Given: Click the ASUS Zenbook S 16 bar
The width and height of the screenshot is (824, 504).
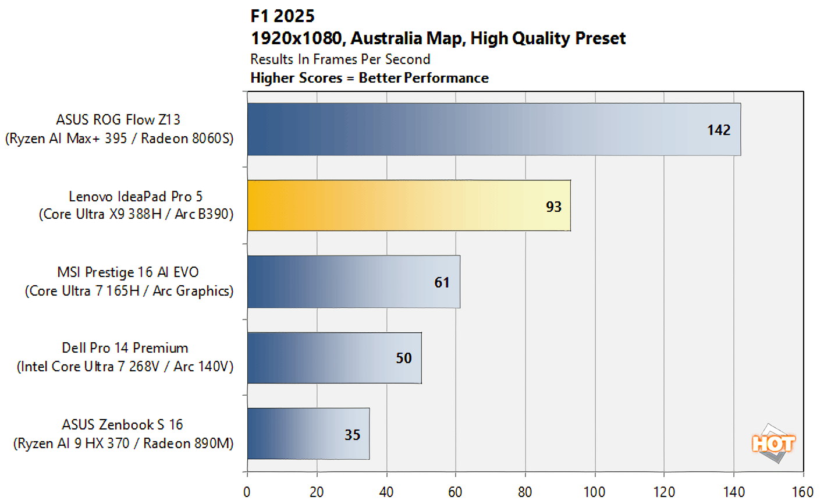Looking at the screenshot, I should click(x=308, y=434).
